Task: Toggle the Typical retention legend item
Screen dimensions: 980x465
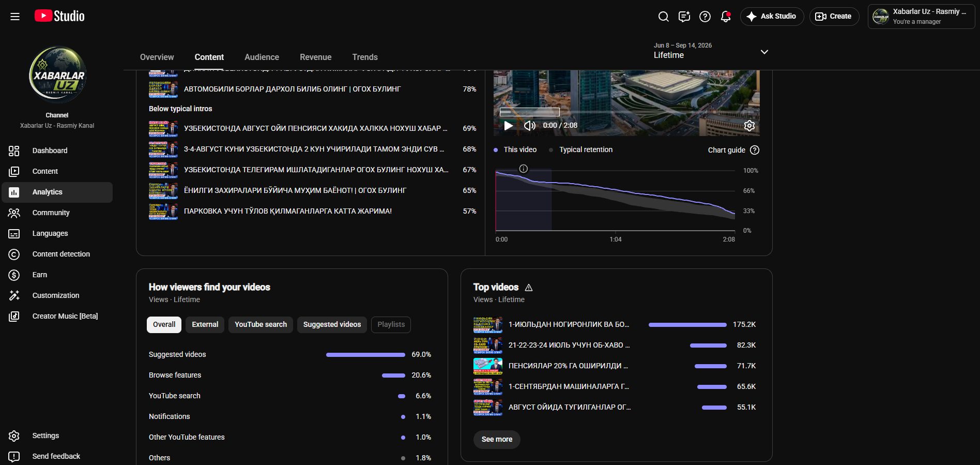Action: [x=580, y=149]
